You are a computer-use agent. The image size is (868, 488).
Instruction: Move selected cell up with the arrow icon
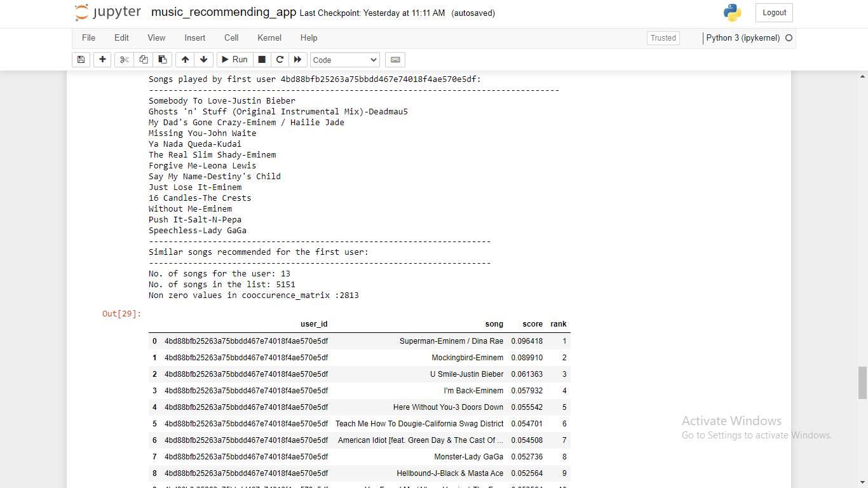click(185, 59)
